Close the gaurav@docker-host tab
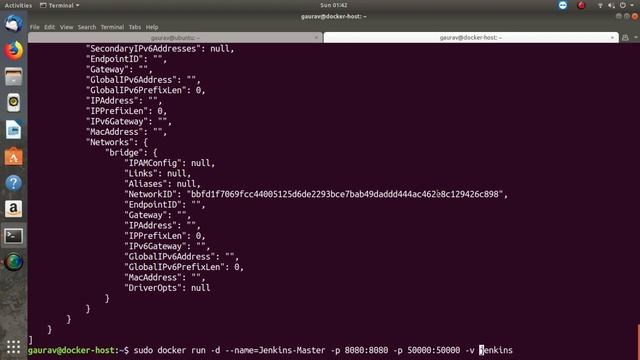 (612, 38)
